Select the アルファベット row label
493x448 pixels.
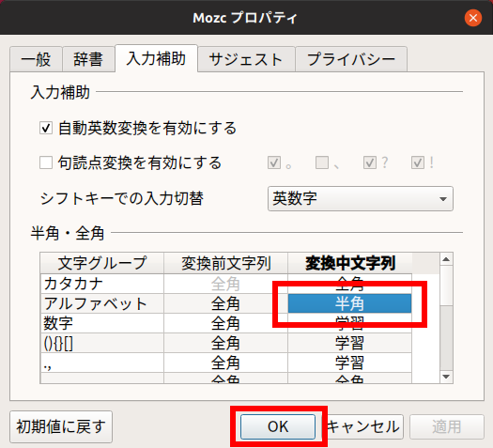(102, 303)
